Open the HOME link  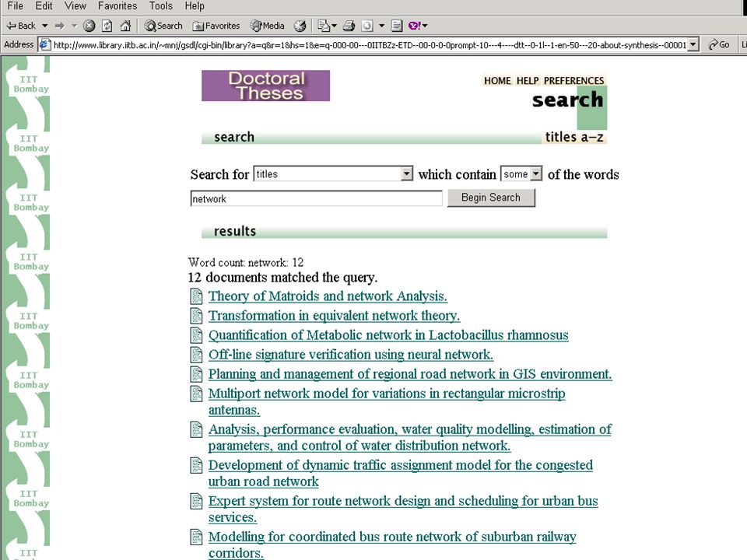(x=497, y=80)
